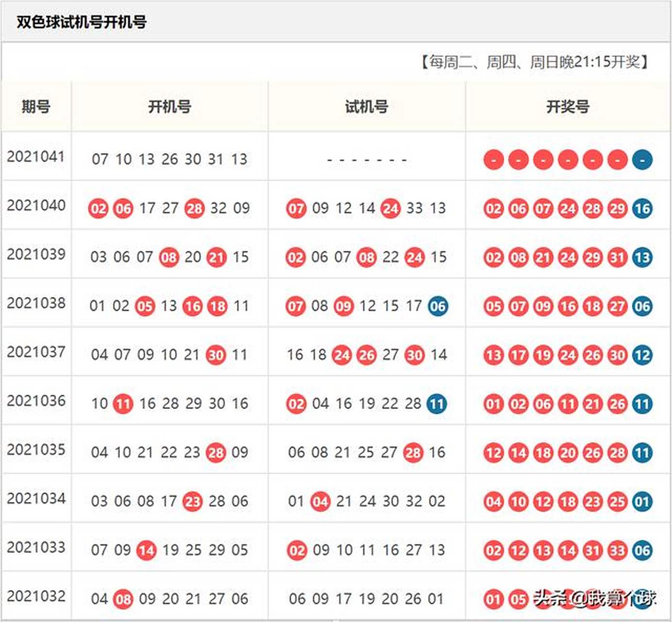Click the 双色球试机号开机号 title

tap(81, 22)
